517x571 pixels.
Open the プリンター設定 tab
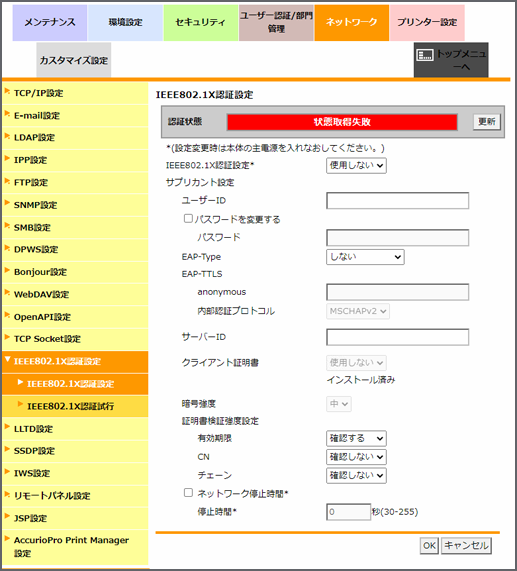pyautogui.click(x=427, y=23)
